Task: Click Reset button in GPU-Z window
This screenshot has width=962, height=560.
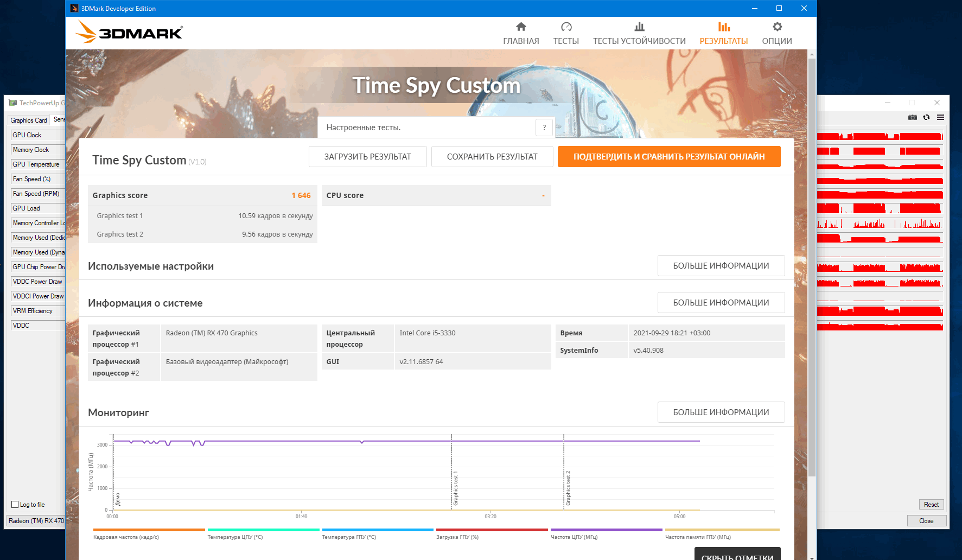Action: [931, 505]
